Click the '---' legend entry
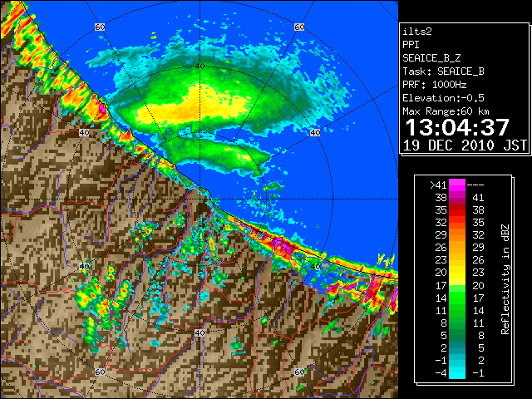Viewport: 532px width, 399px height. point(475,185)
